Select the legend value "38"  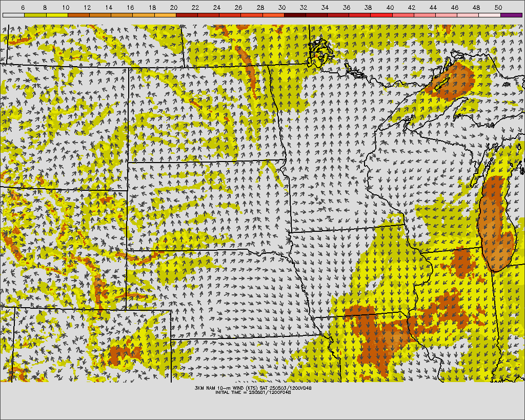[x=368, y=7]
